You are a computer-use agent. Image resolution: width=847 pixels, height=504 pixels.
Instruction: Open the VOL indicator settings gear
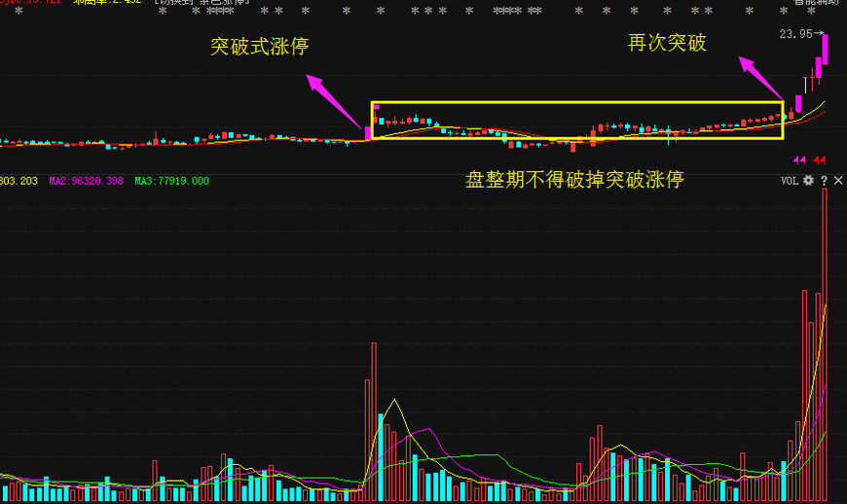coord(808,181)
